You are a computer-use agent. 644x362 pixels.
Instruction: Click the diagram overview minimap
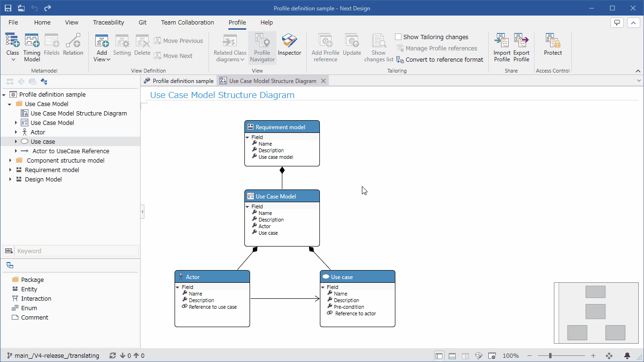pyautogui.click(x=596, y=313)
